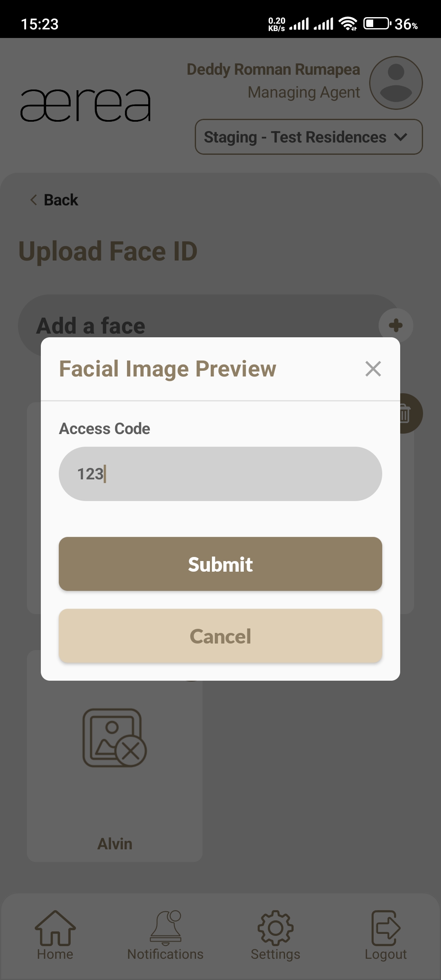This screenshot has width=441, height=980.
Task: Go back using the Back link
Action: (60, 200)
